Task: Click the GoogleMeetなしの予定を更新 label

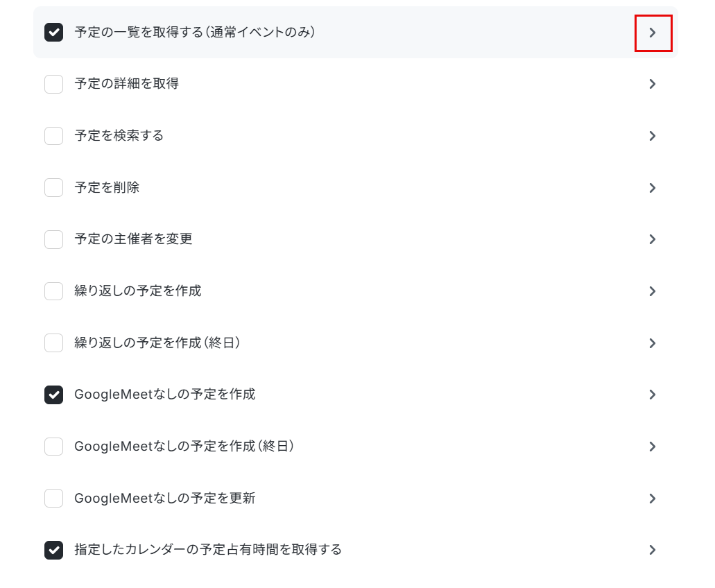Action: click(x=164, y=498)
